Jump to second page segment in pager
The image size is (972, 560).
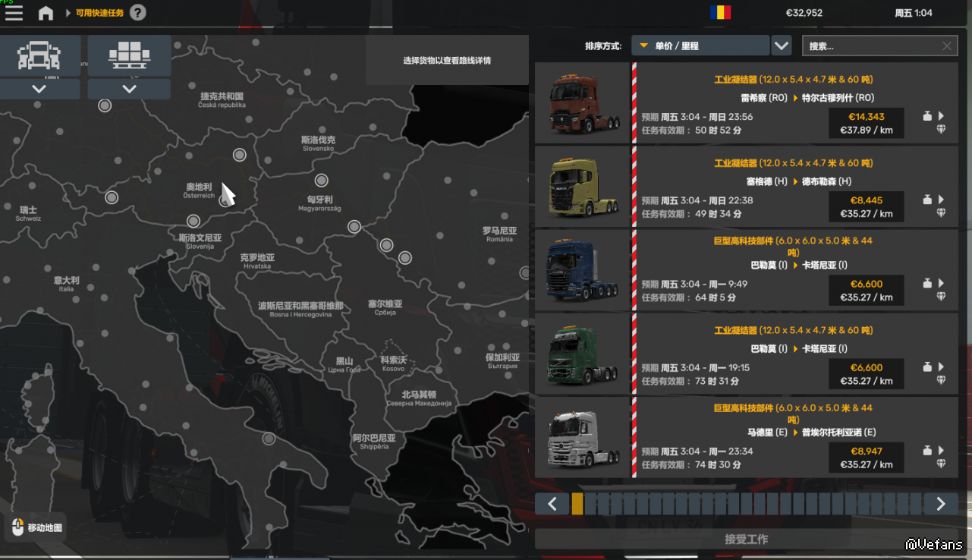(x=590, y=504)
